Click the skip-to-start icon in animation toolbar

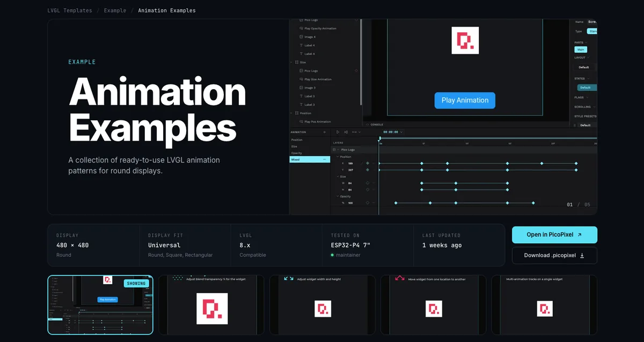(x=346, y=132)
